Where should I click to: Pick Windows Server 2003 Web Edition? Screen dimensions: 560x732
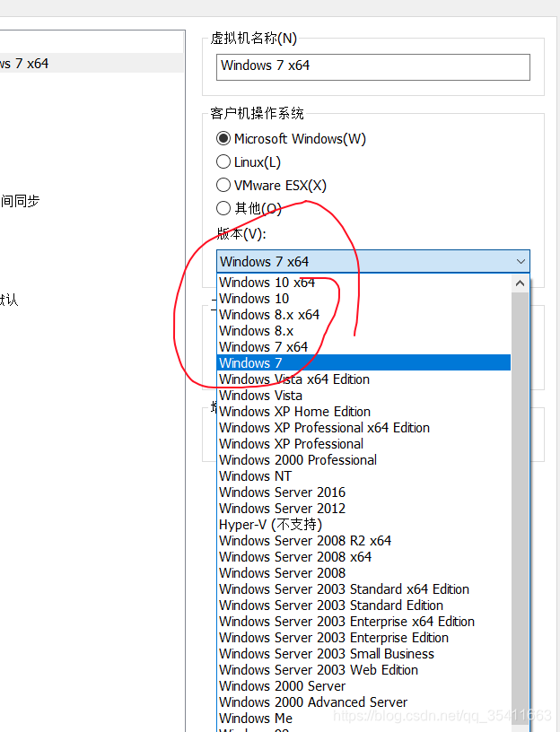pos(364,670)
